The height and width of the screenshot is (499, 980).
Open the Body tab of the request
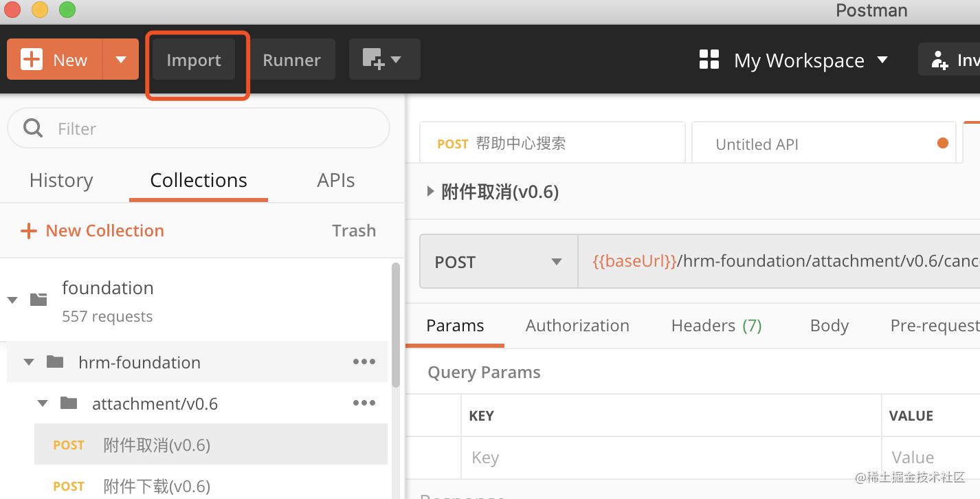tap(829, 325)
